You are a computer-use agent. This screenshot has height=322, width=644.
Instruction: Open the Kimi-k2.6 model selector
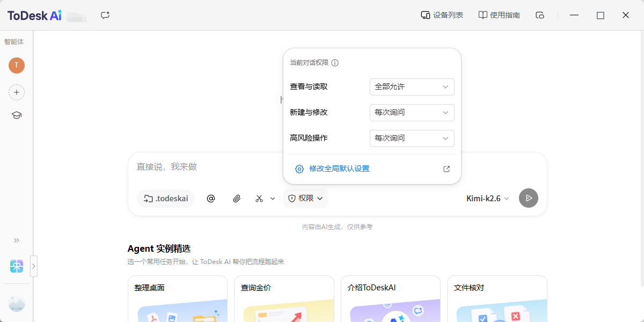[x=488, y=199]
